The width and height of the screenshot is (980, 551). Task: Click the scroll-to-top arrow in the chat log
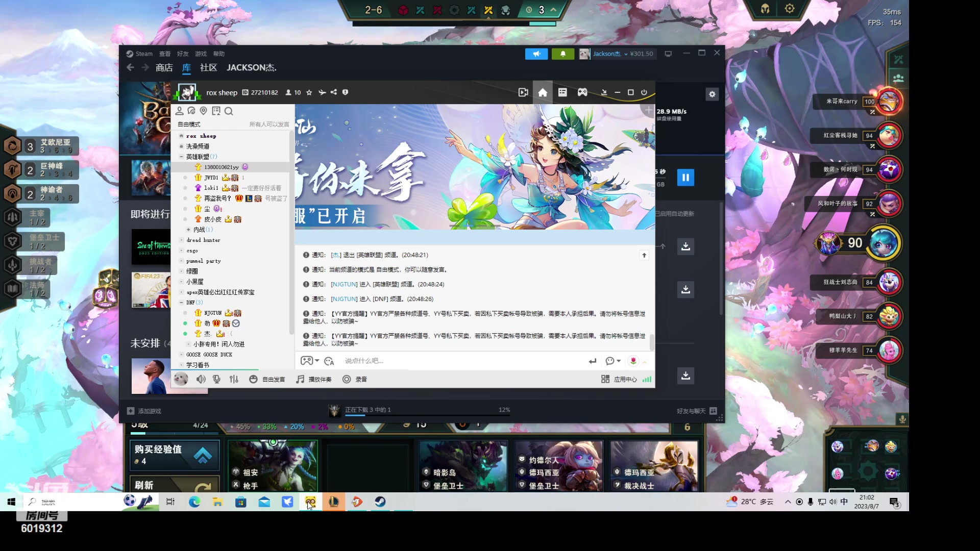tap(644, 255)
